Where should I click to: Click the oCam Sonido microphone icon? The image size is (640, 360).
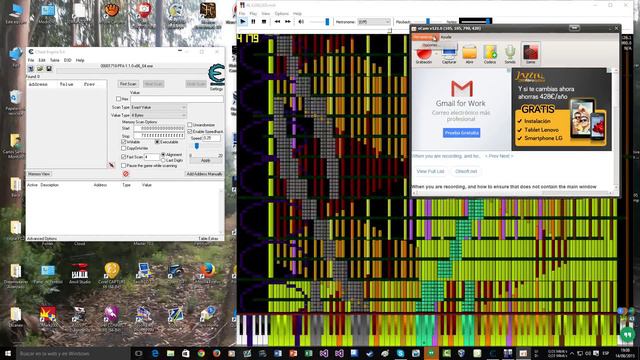click(510, 55)
